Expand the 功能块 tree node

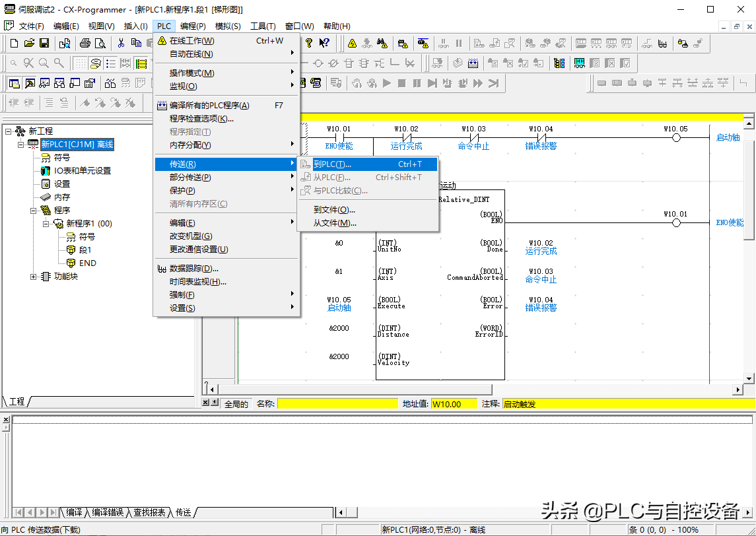pyautogui.click(x=34, y=277)
